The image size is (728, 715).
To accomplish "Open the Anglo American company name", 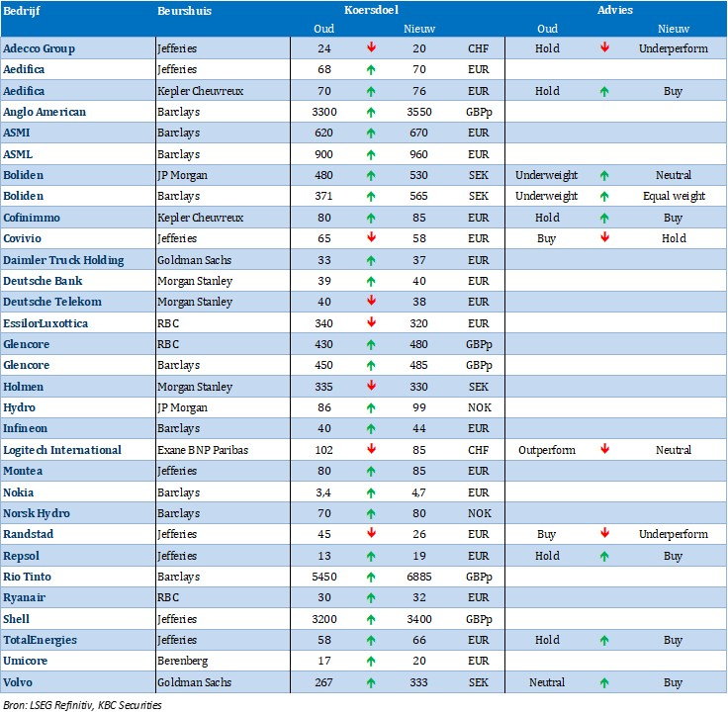I will tap(45, 112).
